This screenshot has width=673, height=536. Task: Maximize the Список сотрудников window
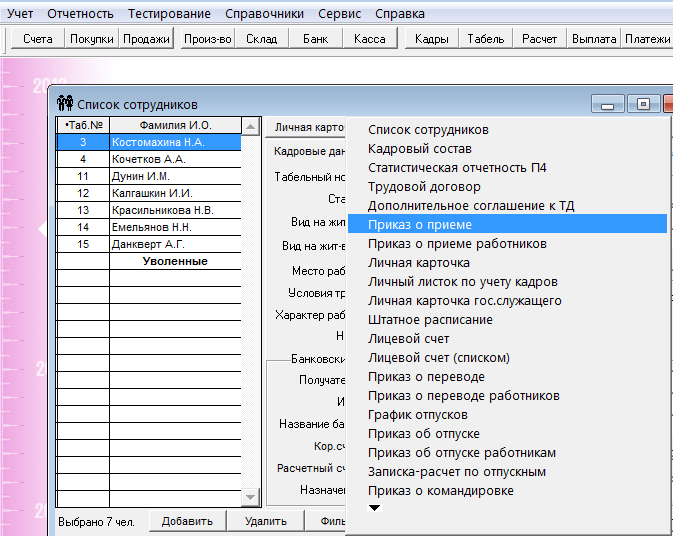pos(643,104)
